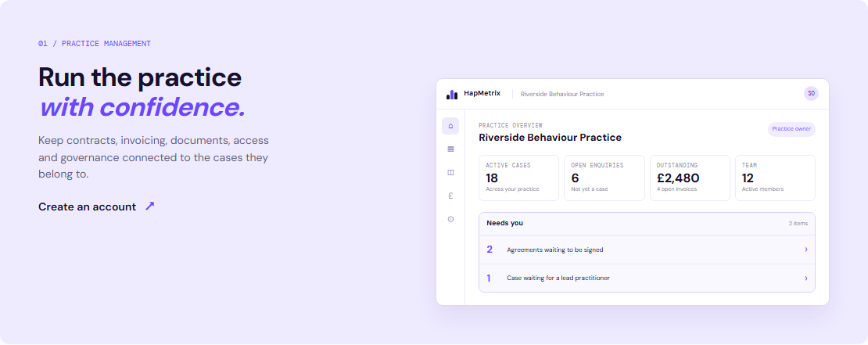The image size is (868, 345).
Task: Click the Not yet a case caption
Action: coord(589,189)
